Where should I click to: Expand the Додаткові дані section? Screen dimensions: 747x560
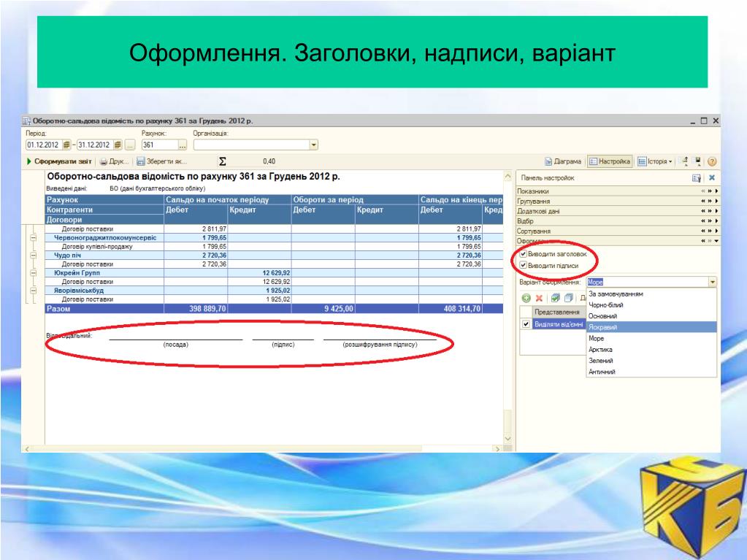716,211
